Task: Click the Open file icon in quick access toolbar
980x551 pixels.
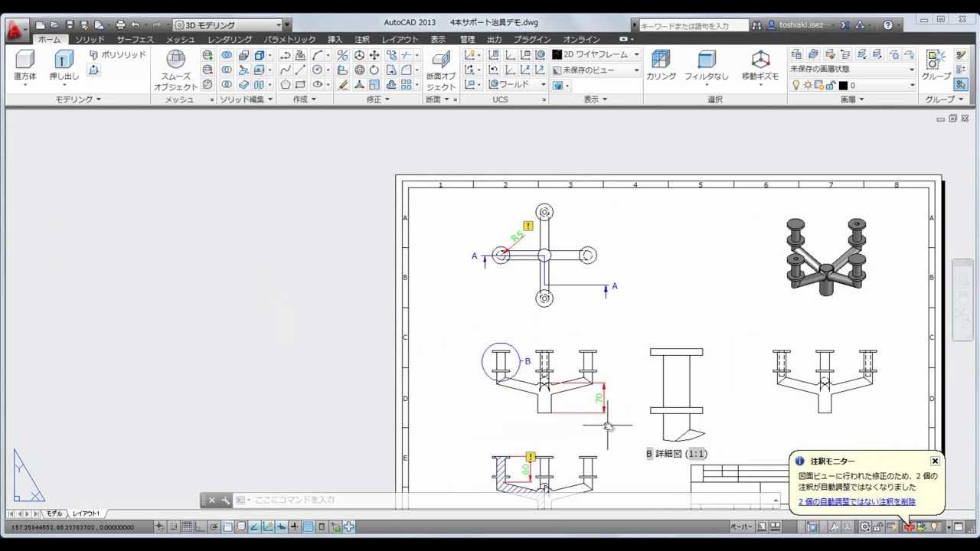Action: pyautogui.click(x=54, y=25)
